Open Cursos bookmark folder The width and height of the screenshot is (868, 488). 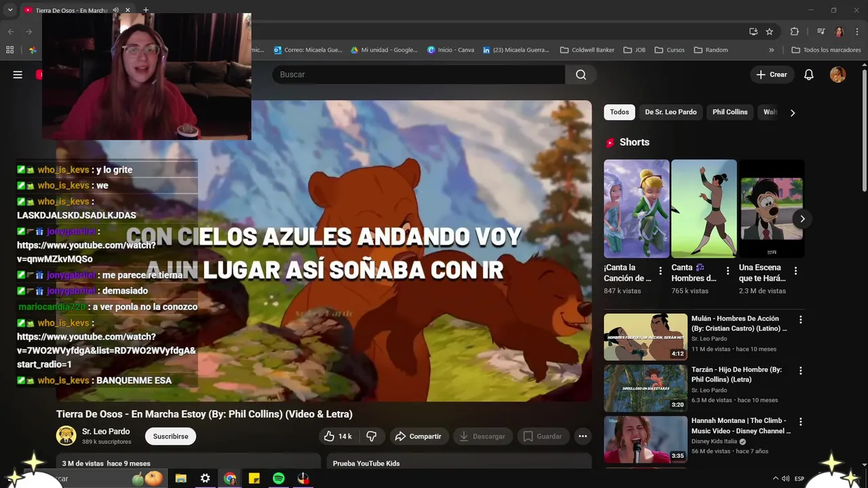(669, 50)
